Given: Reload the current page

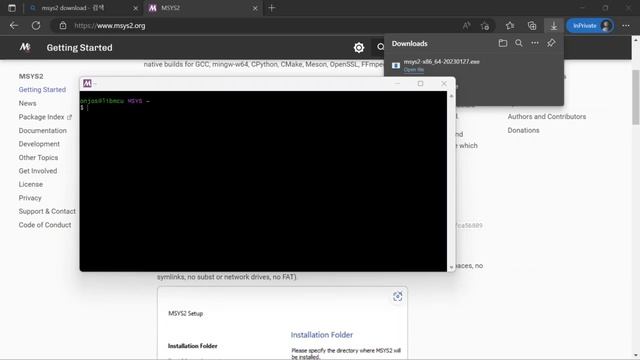Looking at the screenshot, I should point(36,25).
